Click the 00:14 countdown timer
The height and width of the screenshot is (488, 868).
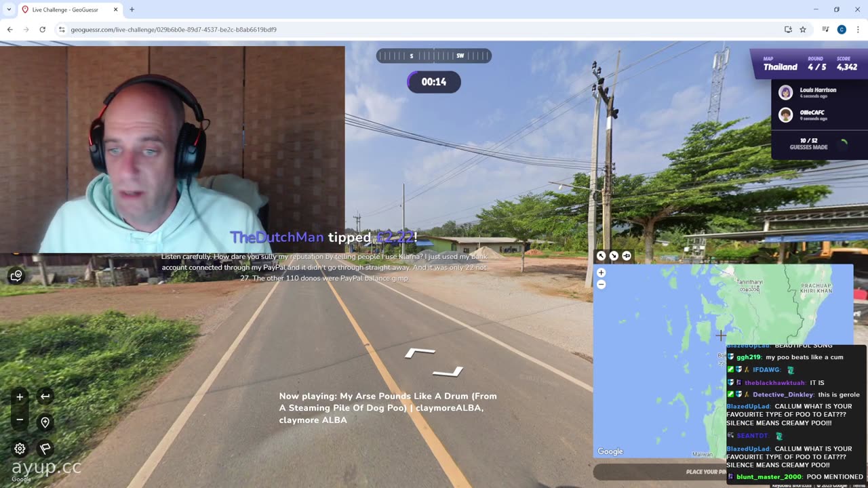(434, 82)
